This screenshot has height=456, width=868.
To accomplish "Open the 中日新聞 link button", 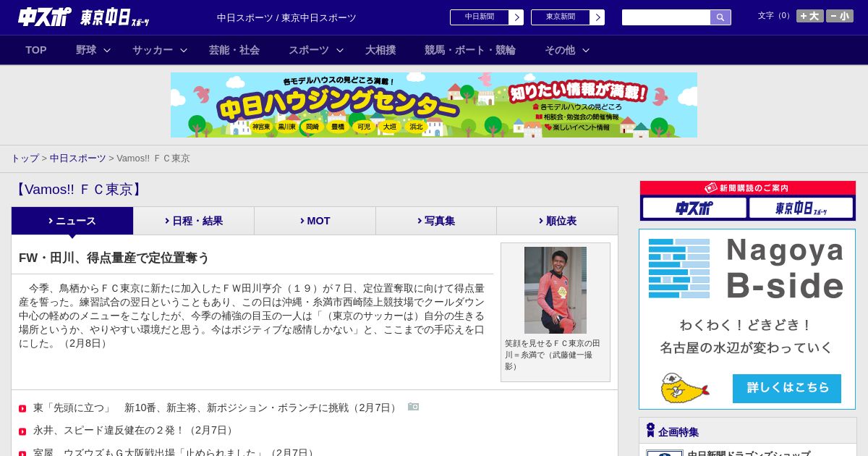I will tap(480, 17).
